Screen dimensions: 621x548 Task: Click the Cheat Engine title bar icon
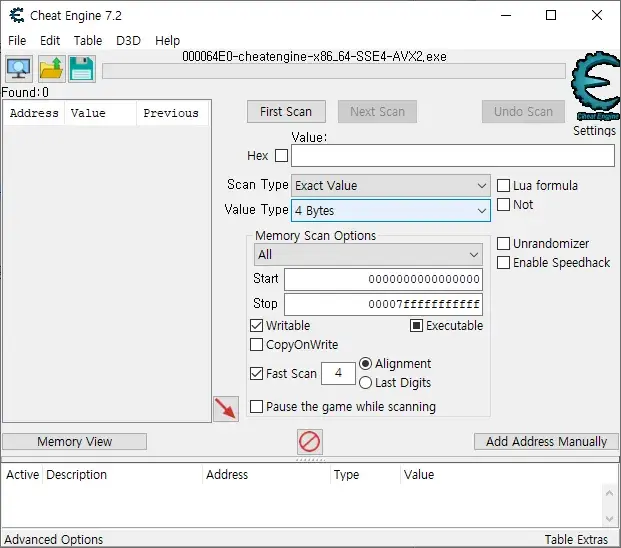[17, 15]
